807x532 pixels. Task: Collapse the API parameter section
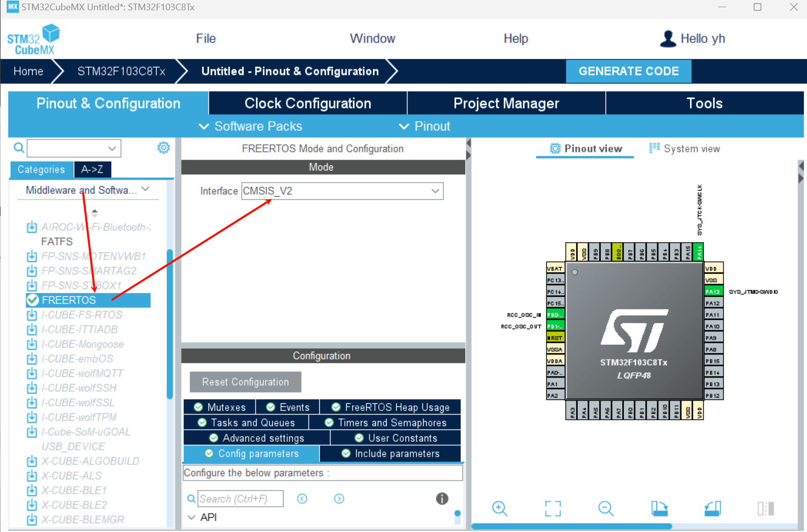(191, 517)
